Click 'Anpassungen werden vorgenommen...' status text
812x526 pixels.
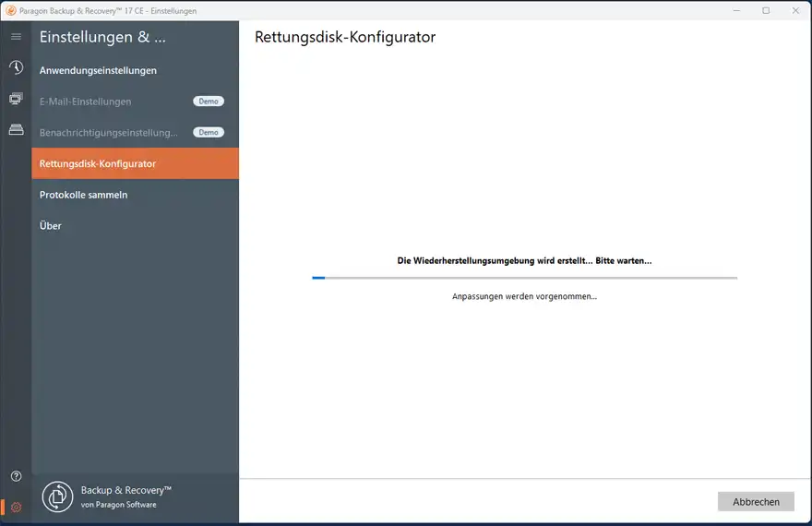coord(525,296)
